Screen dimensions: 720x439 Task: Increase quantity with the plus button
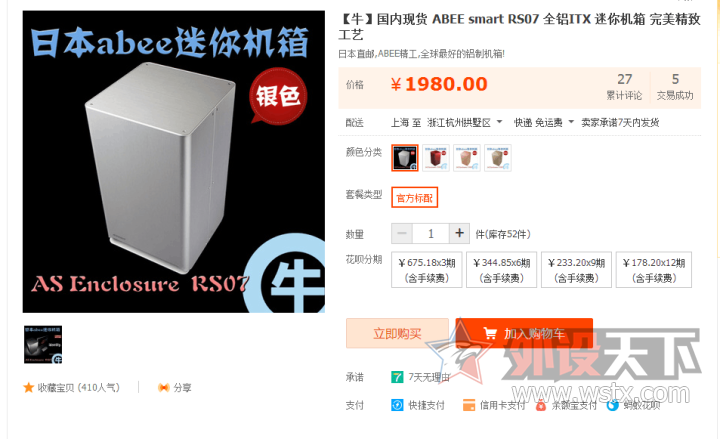click(x=459, y=233)
